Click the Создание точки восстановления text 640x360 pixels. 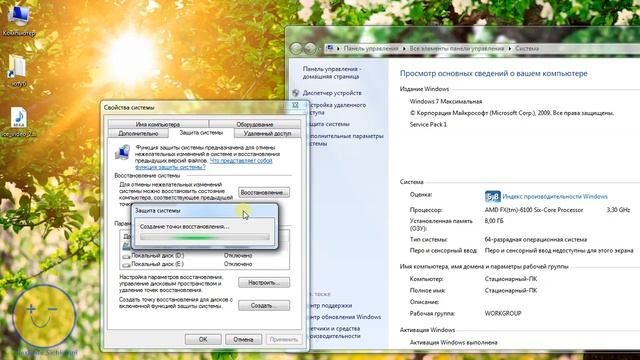184,227
